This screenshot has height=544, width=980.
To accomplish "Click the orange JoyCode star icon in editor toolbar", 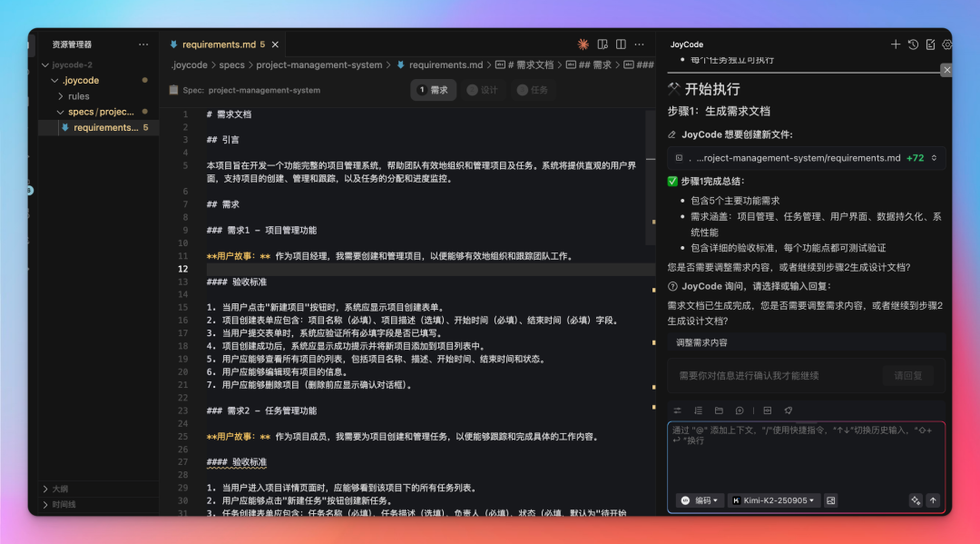I will pos(583,44).
